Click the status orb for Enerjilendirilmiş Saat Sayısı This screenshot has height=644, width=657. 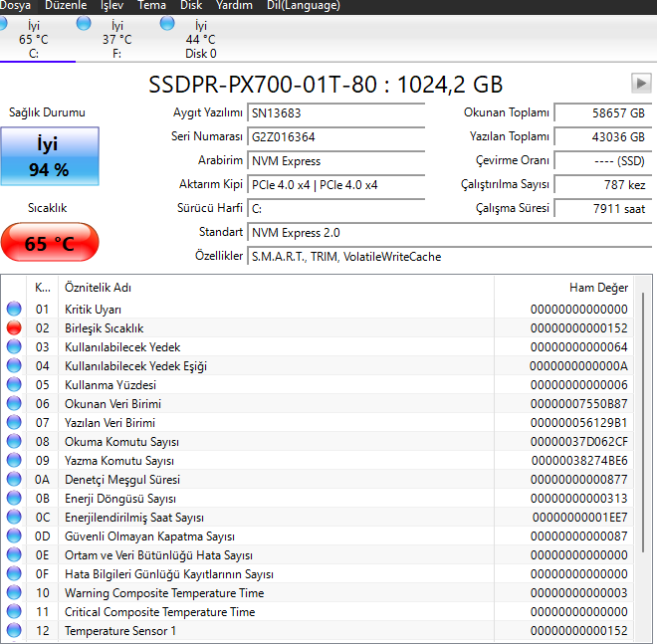pos(14,517)
